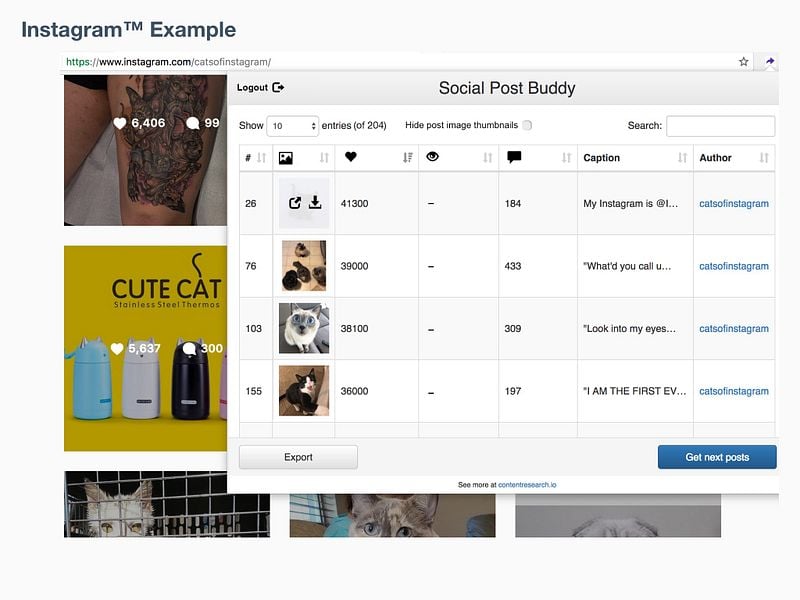Click the Caption column header text
Viewport: 800px width, 600px height.
pos(602,158)
